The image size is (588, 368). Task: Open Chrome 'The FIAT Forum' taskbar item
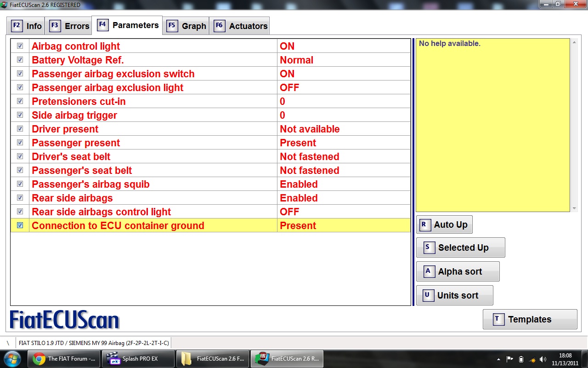(x=64, y=358)
